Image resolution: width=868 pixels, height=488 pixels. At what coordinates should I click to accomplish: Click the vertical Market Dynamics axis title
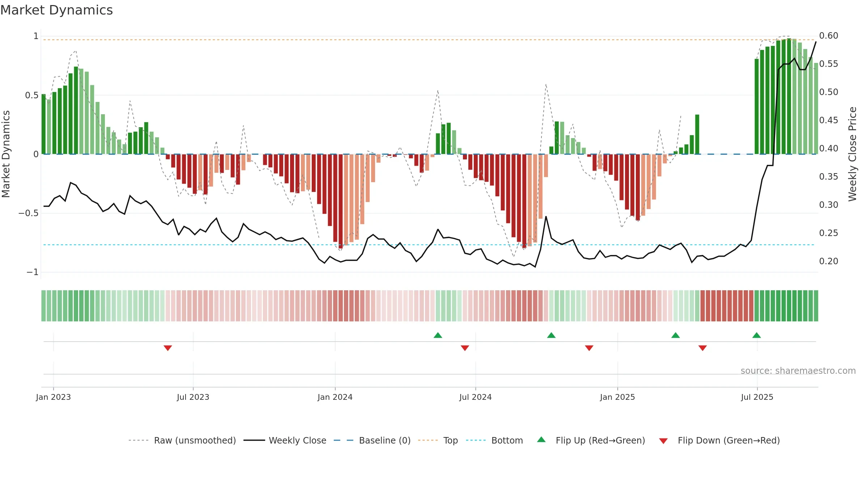point(6,154)
